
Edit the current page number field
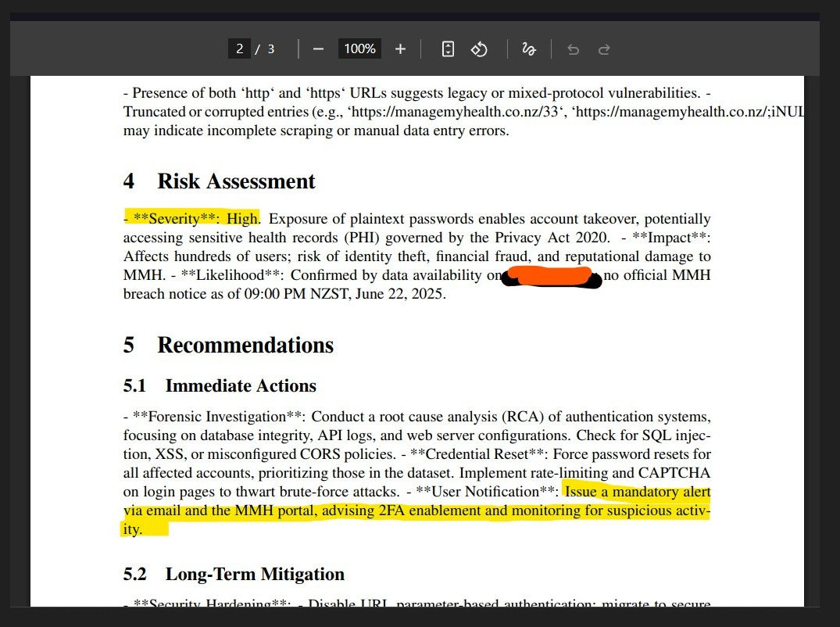pos(239,48)
